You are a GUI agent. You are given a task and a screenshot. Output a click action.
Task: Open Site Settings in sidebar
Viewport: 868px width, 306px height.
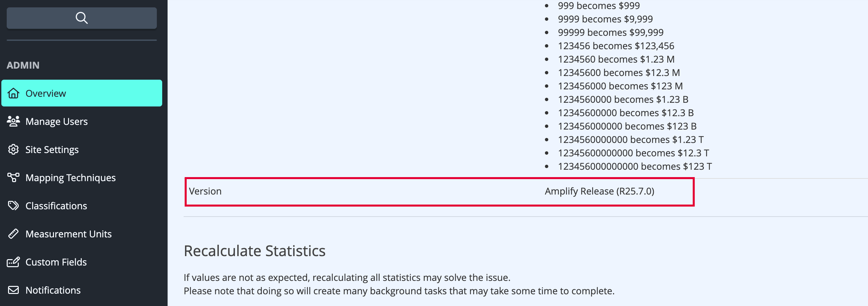click(x=52, y=149)
